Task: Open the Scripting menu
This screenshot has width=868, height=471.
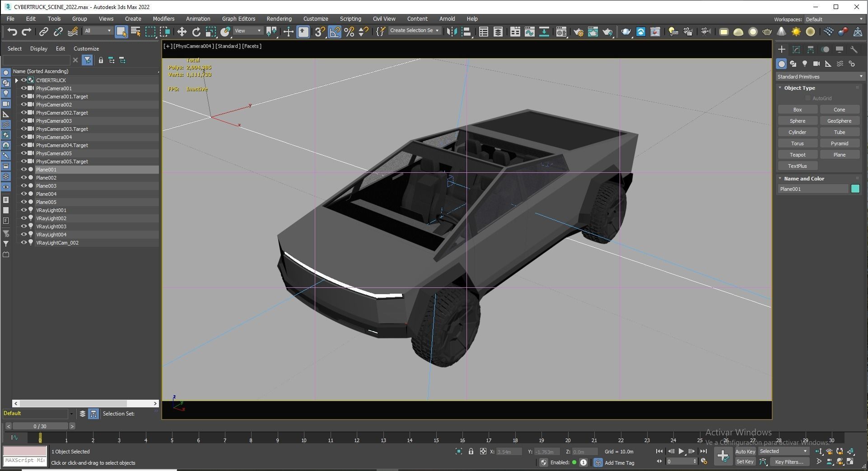Action: [350, 19]
